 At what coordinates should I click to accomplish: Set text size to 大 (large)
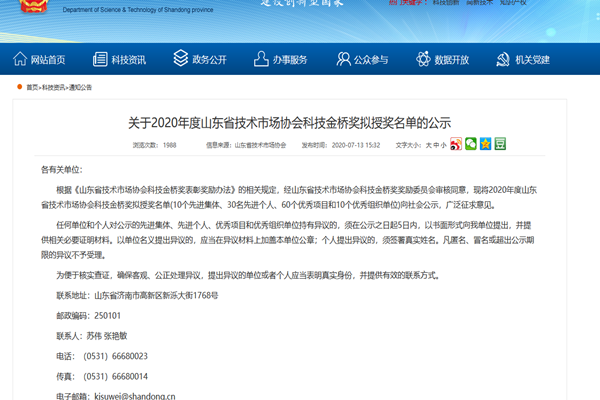(x=428, y=145)
